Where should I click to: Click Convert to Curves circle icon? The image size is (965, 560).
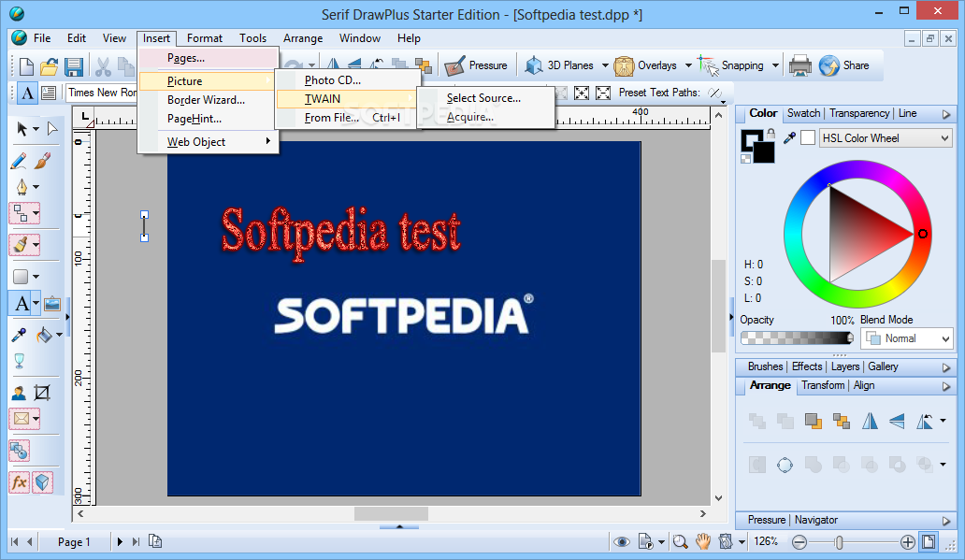click(x=785, y=465)
